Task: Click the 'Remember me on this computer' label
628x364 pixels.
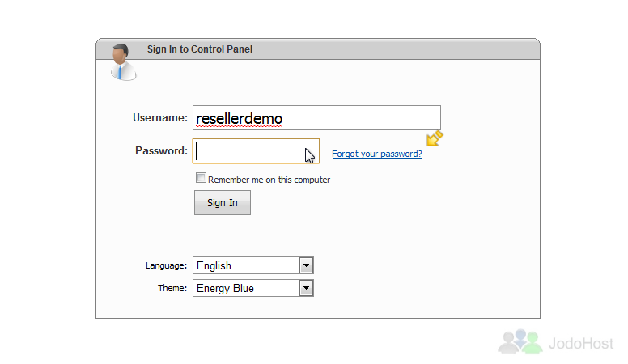Action: pyautogui.click(x=269, y=180)
